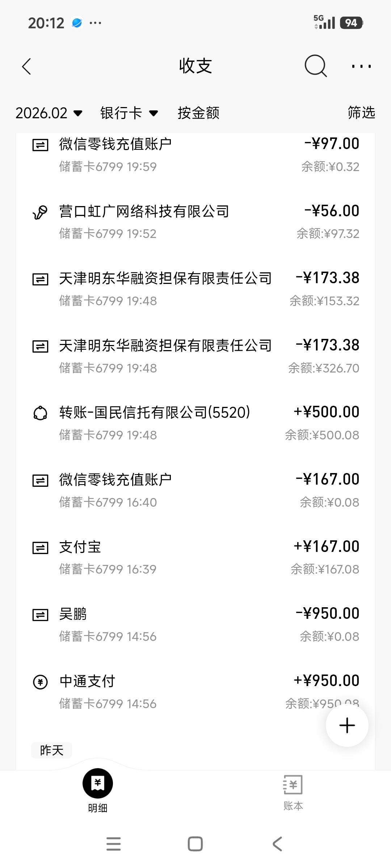Tap the 昨天 date label
The height and width of the screenshot is (868, 391).
click(x=51, y=750)
